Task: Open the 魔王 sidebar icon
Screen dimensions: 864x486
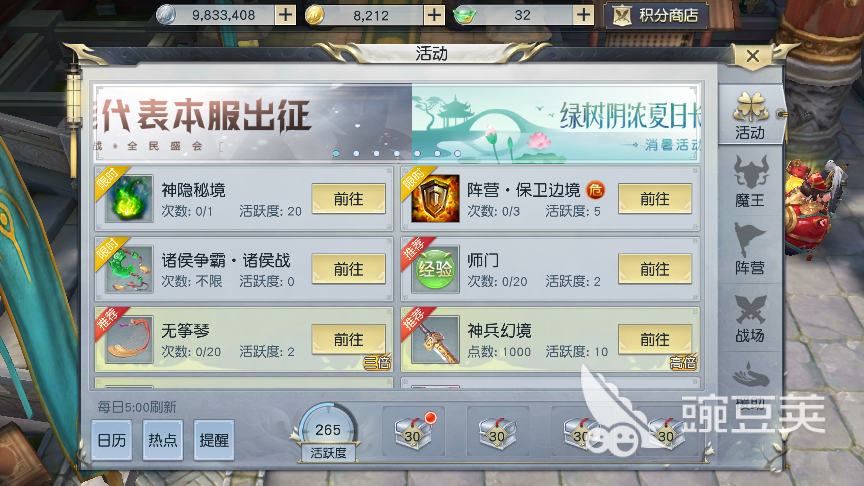Action: pos(750,181)
